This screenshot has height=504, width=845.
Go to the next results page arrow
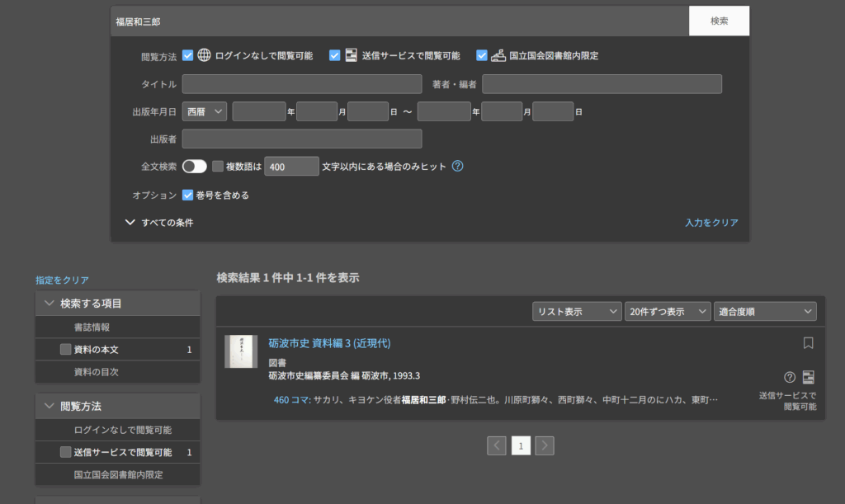545,445
